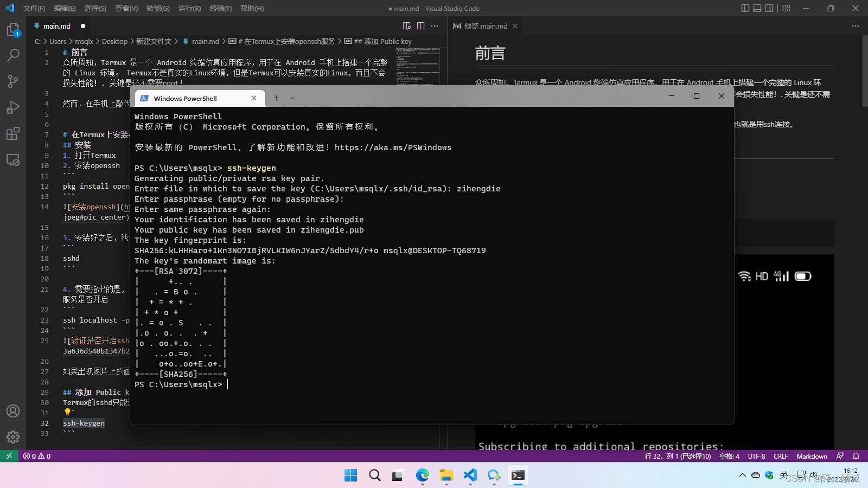Click the aka.ms/PSWindows link in PowerShell
868x488 pixels.
tap(393, 147)
